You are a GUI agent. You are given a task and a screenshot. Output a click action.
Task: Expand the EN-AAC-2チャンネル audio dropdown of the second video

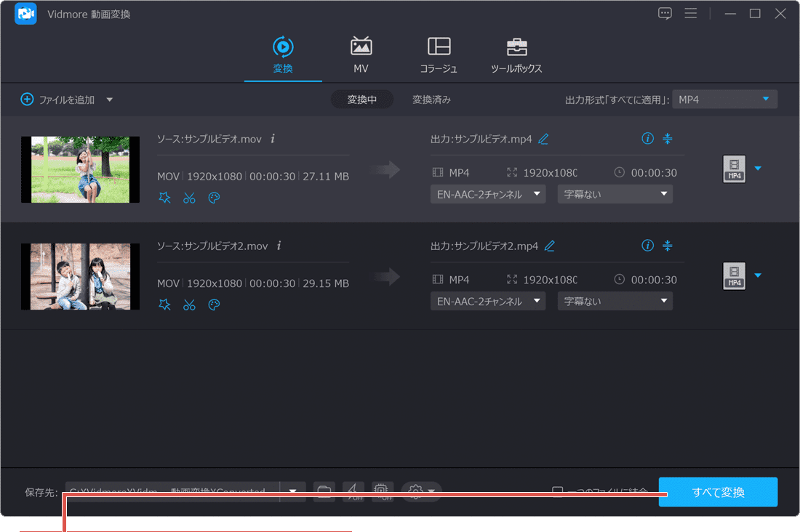pos(487,300)
